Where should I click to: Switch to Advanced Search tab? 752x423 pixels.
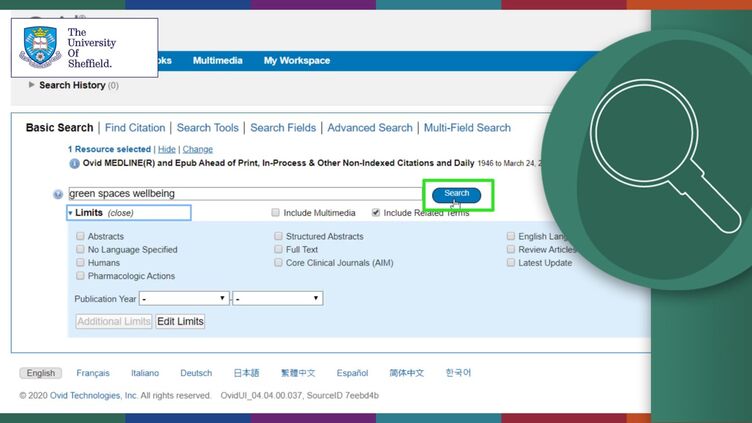pyautogui.click(x=370, y=128)
